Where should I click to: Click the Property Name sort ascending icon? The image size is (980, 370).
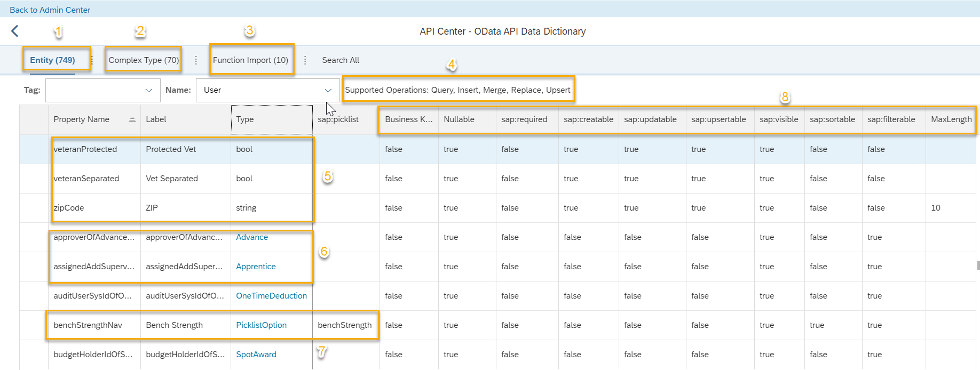pyautogui.click(x=132, y=119)
